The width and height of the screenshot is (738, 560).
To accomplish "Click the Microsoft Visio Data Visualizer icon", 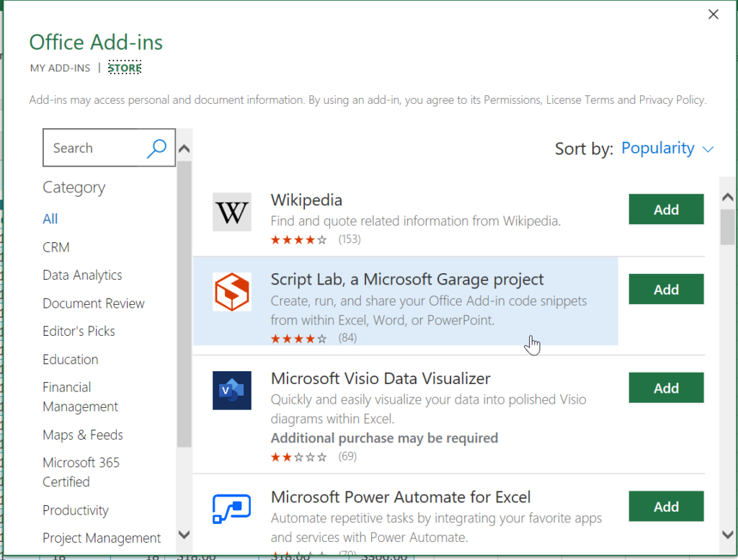I will [232, 390].
